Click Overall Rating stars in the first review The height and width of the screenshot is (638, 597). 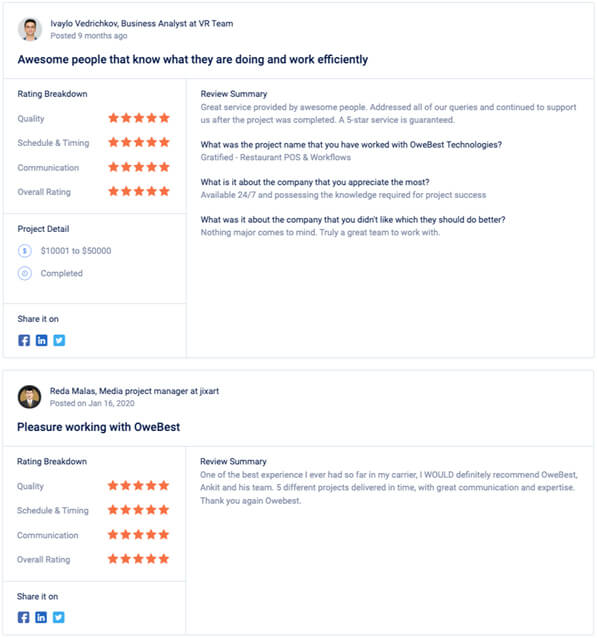[139, 191]
